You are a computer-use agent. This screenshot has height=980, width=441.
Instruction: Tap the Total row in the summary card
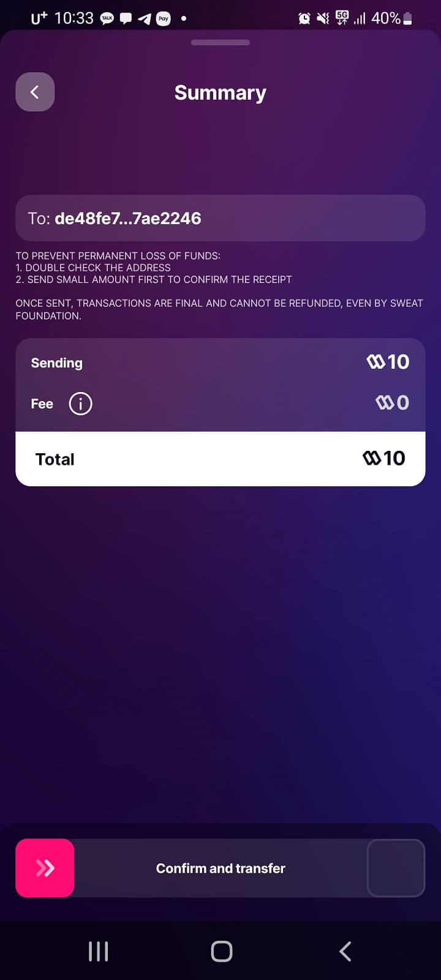(221, 458)
